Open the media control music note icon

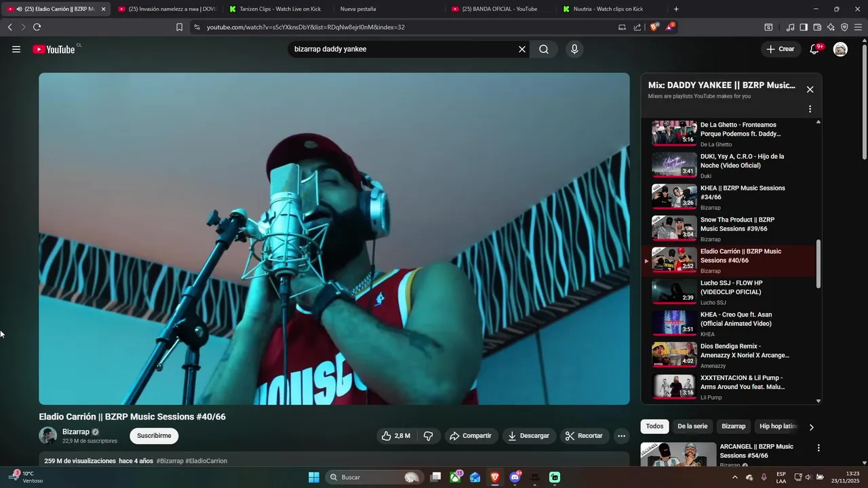(790, 27)
